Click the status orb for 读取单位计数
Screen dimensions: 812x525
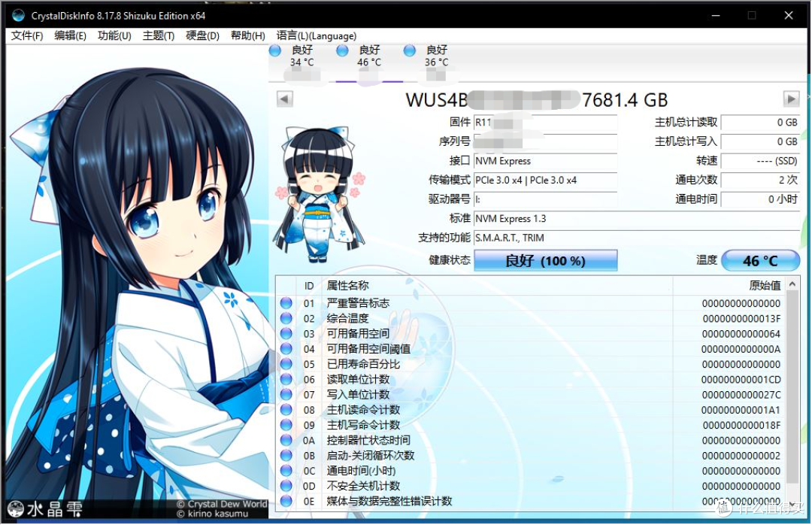point(286,379)
